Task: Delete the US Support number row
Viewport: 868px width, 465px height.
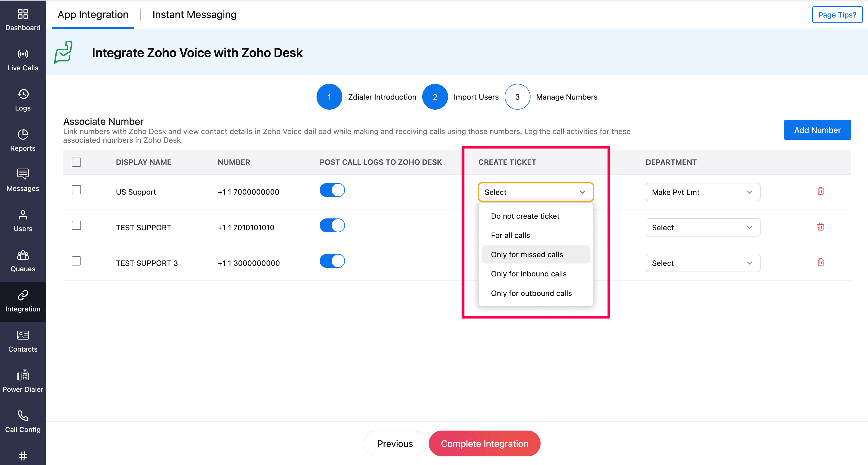Action: [821, 191]
